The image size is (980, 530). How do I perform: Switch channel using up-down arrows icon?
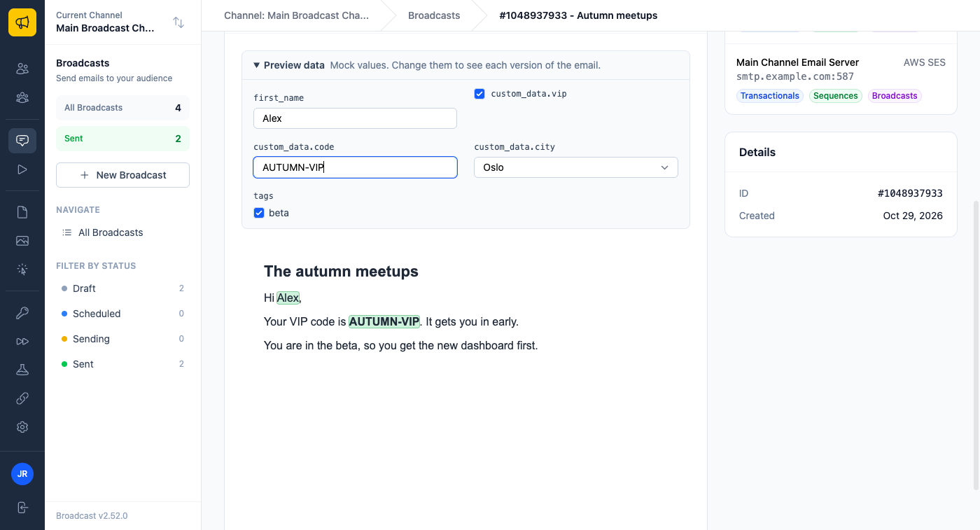click(x=178, y=22)
